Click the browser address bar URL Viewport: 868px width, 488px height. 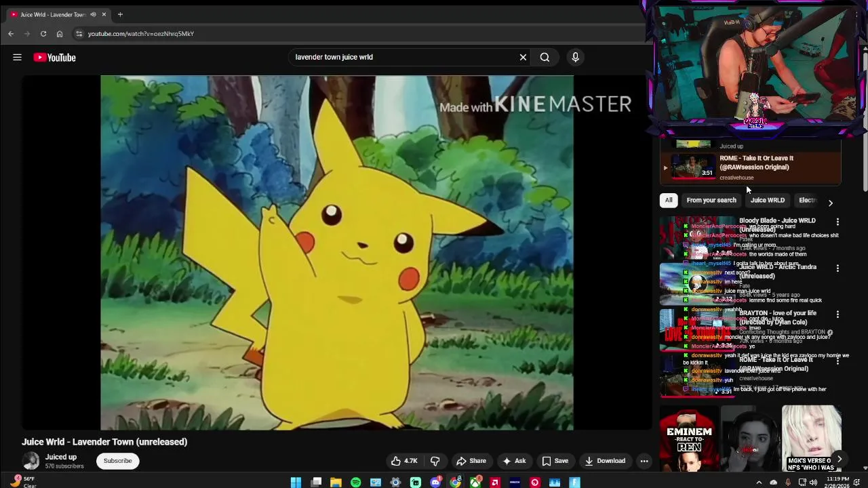point(141,34)
